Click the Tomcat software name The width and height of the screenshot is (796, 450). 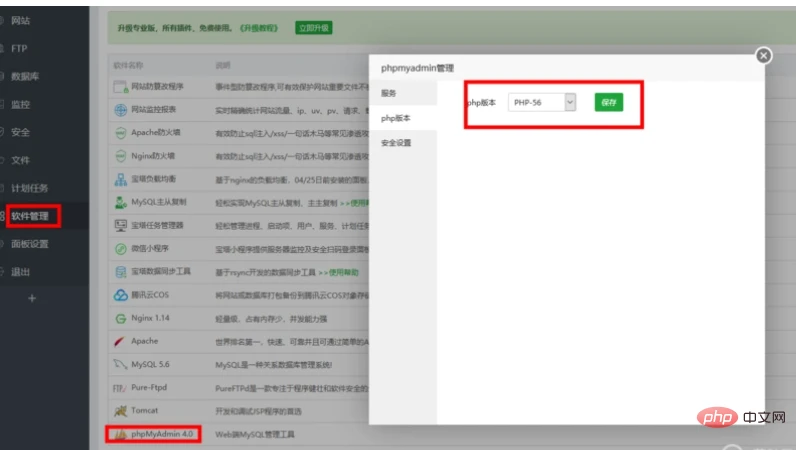145,410
